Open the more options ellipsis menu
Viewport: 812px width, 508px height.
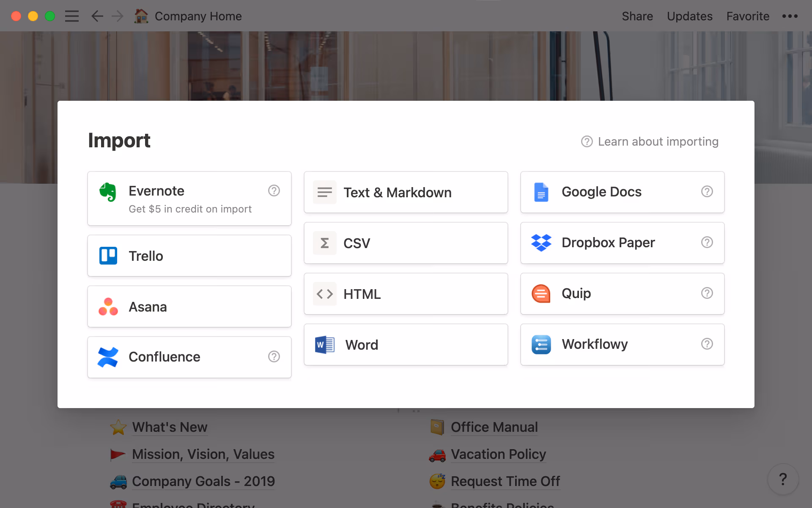click(x=790, y=16)
